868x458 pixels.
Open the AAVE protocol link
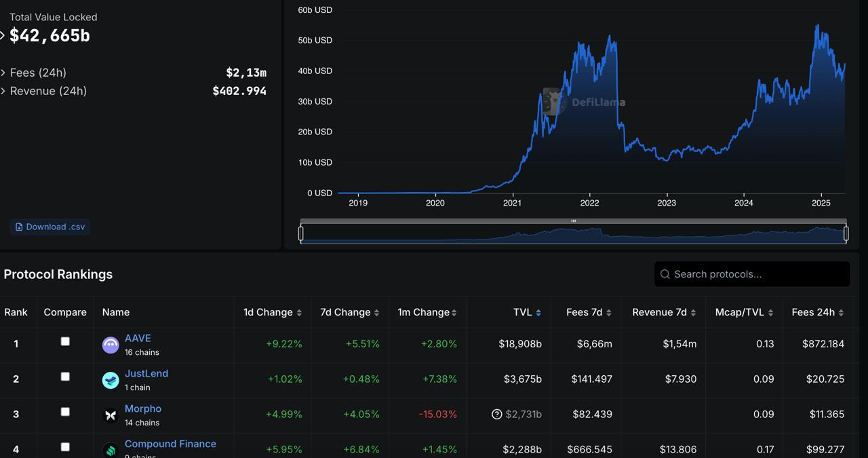pos(138,338)
